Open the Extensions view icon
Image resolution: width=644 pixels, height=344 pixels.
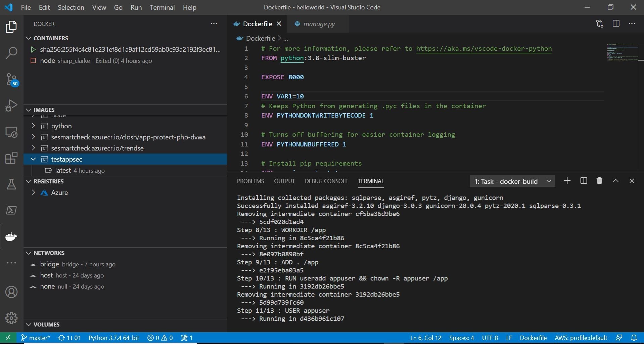pyautogui.click(x=11, y=158)
